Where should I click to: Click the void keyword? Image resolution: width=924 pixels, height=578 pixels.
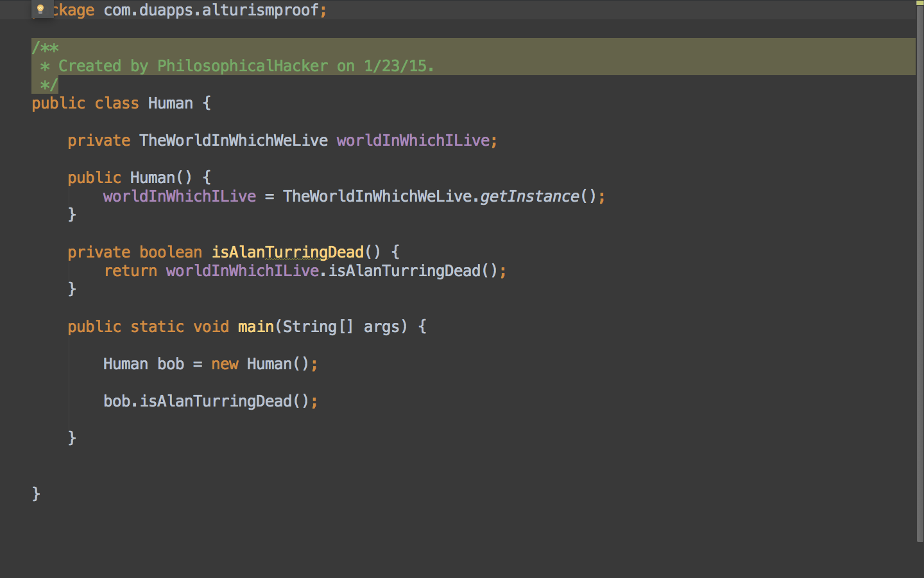[211, 327]
